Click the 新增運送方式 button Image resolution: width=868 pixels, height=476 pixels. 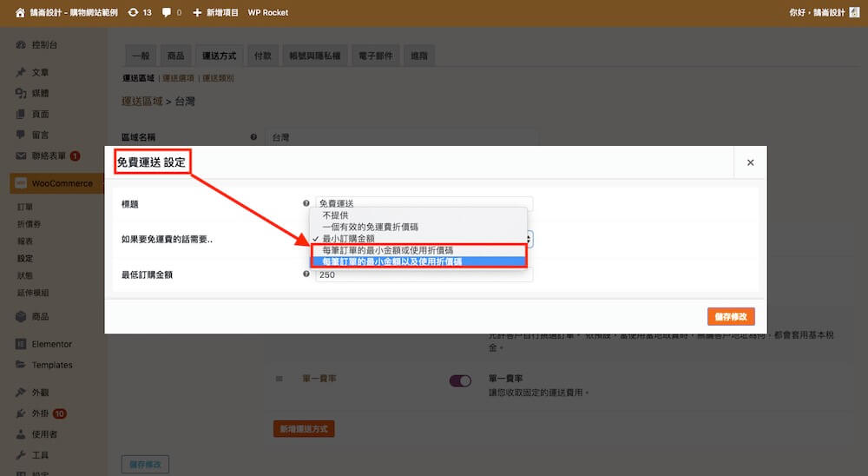pyautogui.click(x=304, y=429)
